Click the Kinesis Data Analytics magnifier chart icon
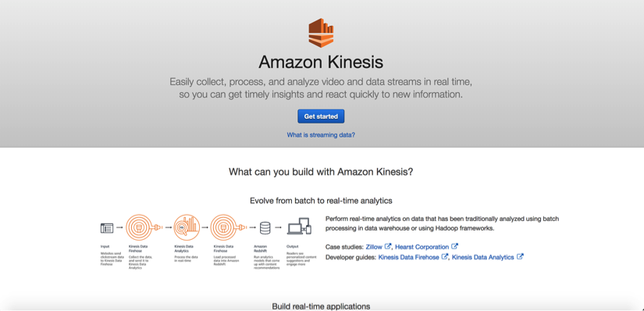The width and height of the screenshot is (644, 311). pyautogui.click(x=187, y=227)
